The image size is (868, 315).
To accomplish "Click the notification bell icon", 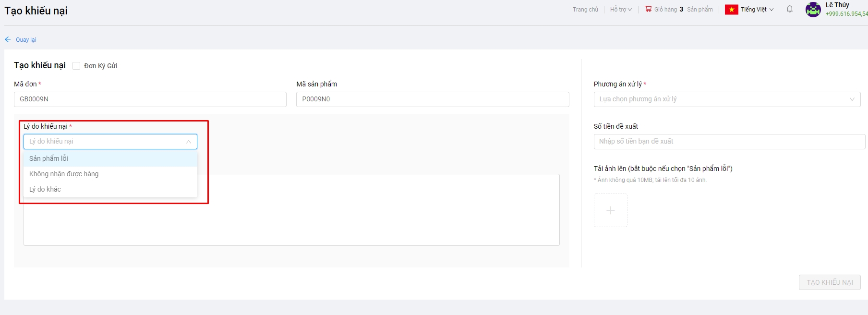I will point(790,9).
